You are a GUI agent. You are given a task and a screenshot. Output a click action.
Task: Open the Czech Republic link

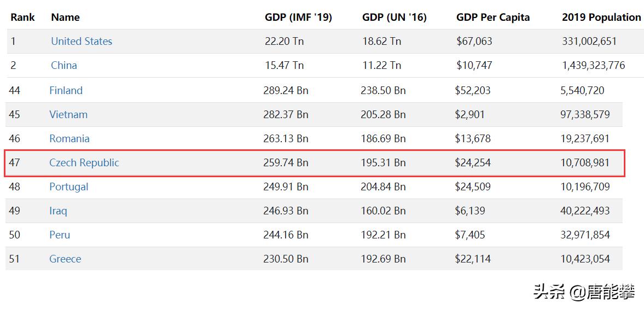tap(84, 163)
